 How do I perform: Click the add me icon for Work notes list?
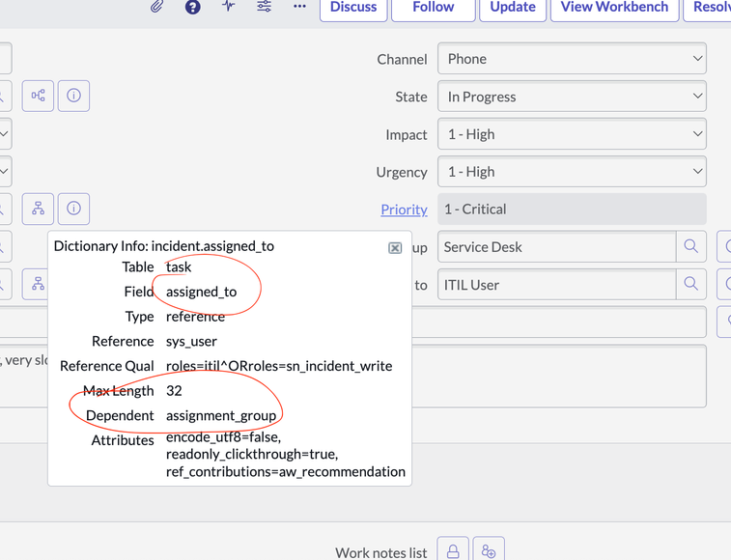[x=489, y=551]
